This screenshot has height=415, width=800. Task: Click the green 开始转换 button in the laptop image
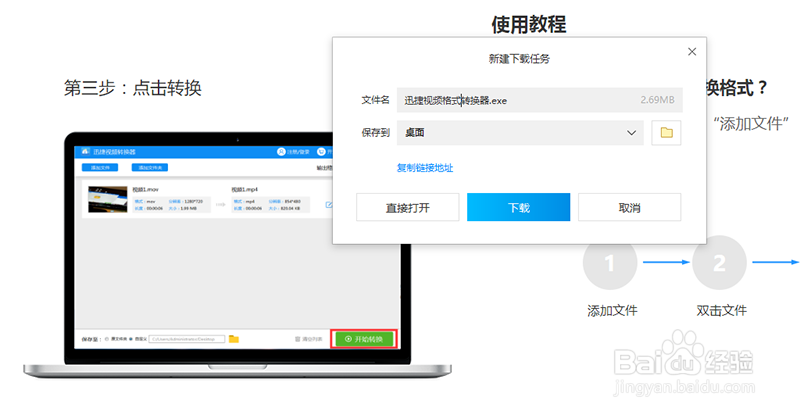[364, 339]
